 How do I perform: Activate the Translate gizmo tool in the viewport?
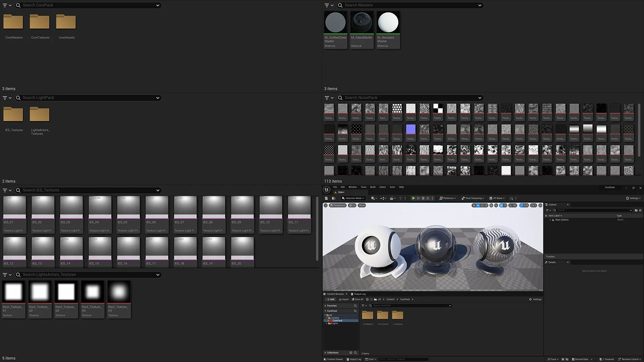coord(478,205)
